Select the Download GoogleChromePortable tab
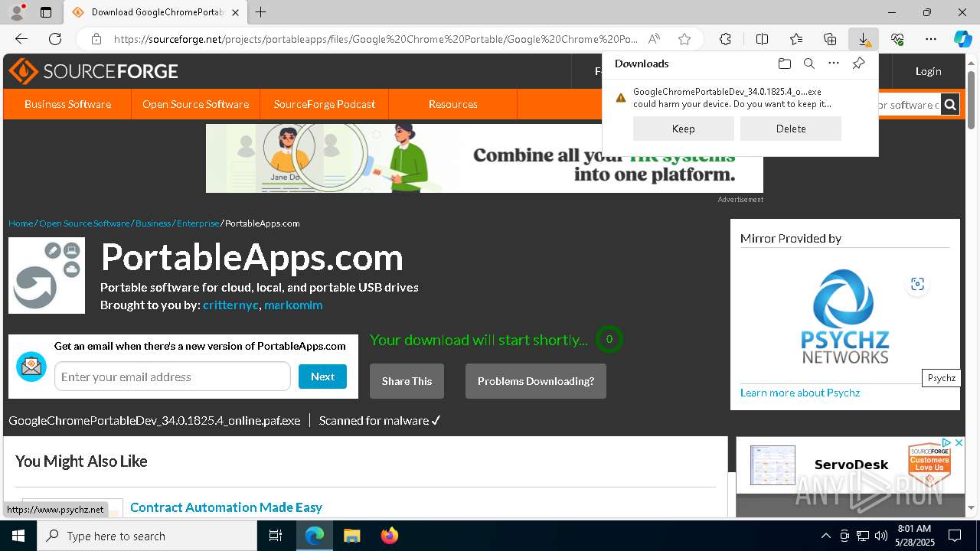 (x=156, y=12)
